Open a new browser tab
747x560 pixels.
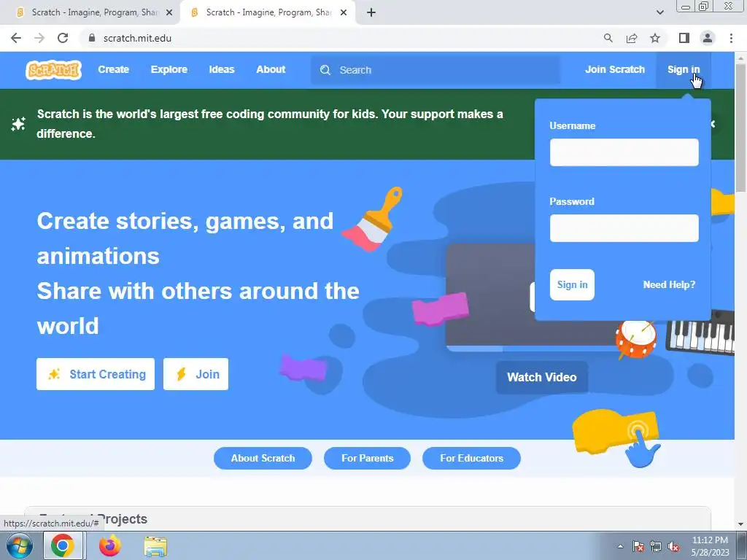(x=371, y=12)
